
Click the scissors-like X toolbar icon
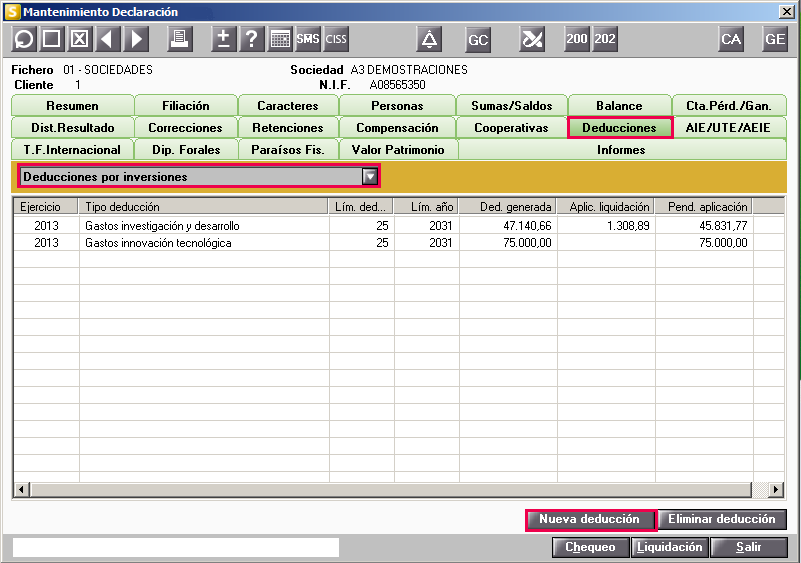click(532, 39)
